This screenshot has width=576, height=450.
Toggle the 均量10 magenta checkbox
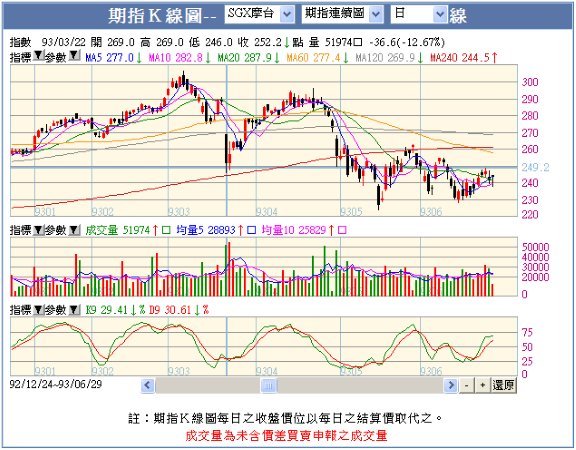coord(342,230)
